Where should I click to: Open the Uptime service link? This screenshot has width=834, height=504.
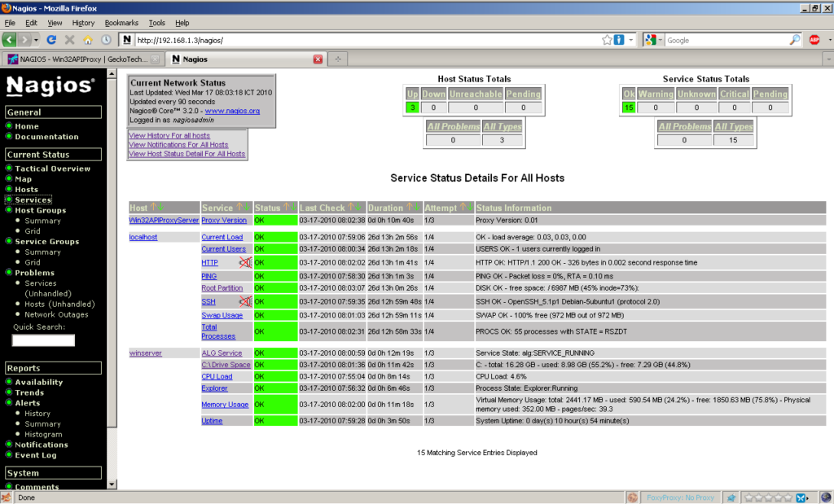point(212,420)
